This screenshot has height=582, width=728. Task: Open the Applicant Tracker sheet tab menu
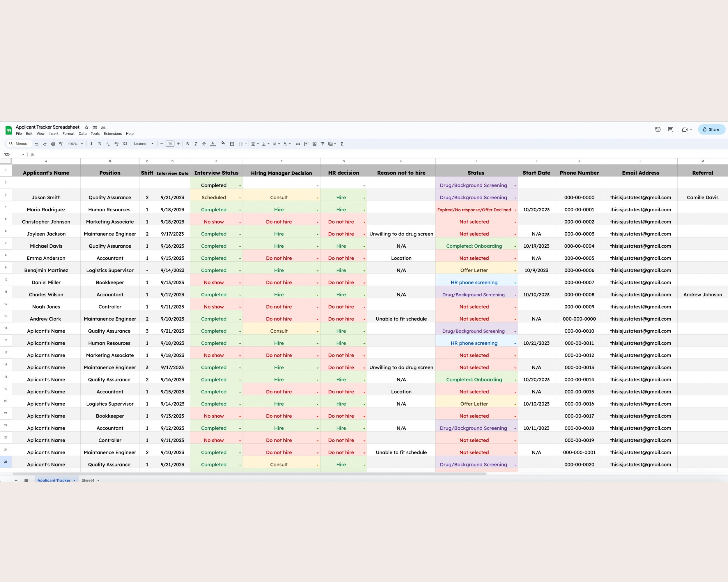[75, 480]
